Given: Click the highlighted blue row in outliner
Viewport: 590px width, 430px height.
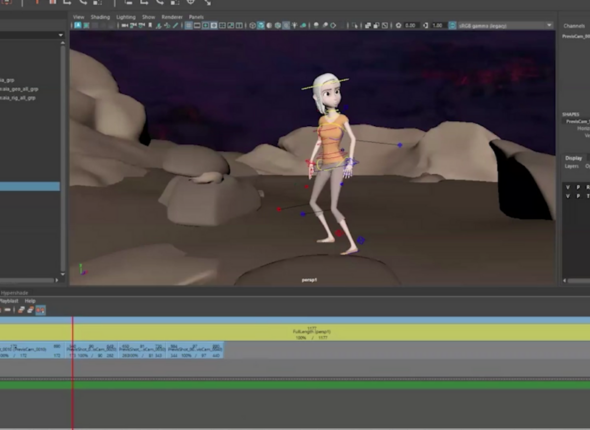Looking at the screenshot, I should tap(30, 186).
